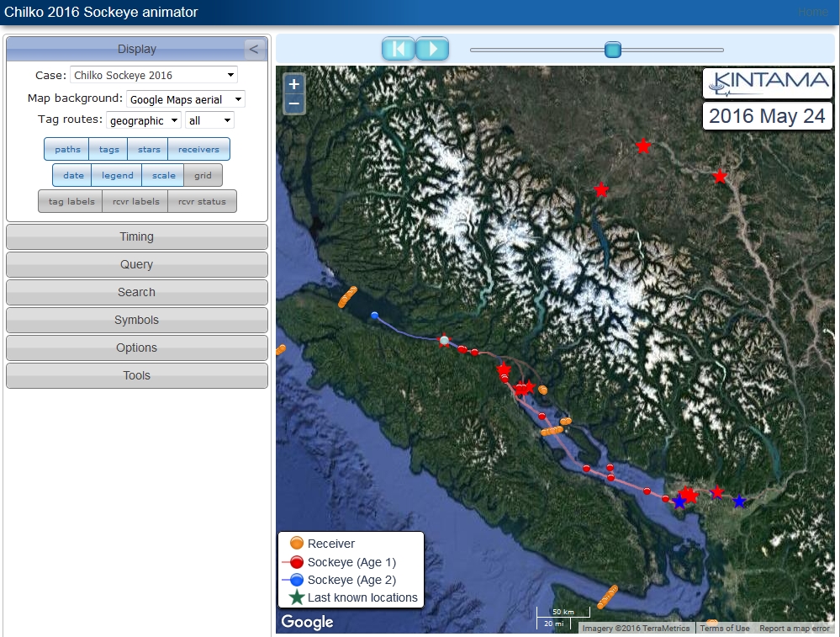This screenshot has width=840, height=637.
Task: Click the play animation button
Action: 432,49
